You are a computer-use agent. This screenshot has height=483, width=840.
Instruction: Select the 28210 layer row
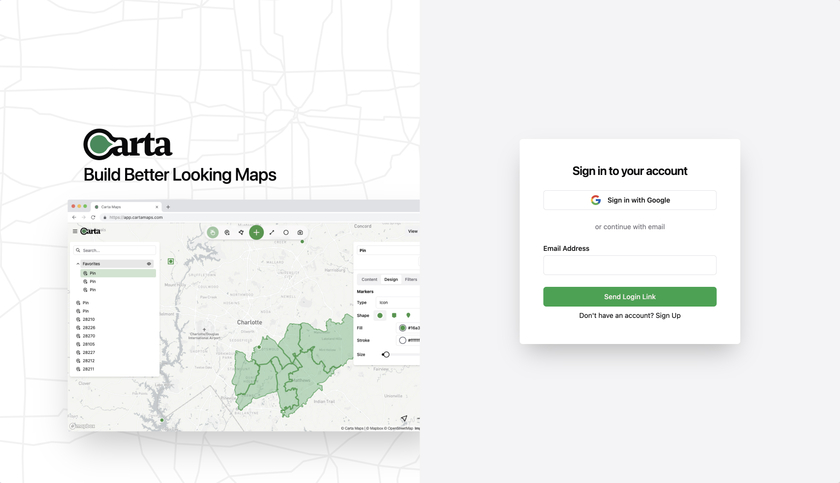pos(115,319)
